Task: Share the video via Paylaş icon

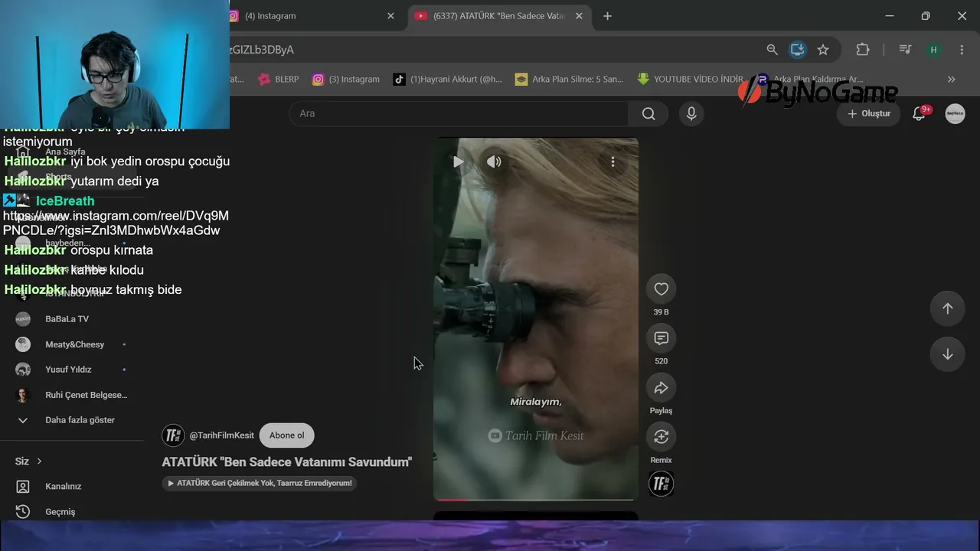Action: click(x=661, y=388)
